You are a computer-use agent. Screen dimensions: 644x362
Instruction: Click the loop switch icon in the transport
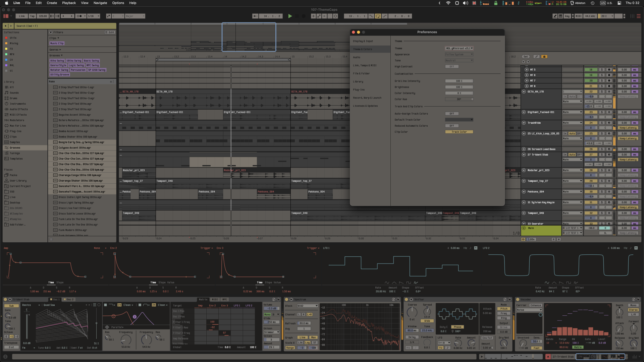tap(378, 16)
